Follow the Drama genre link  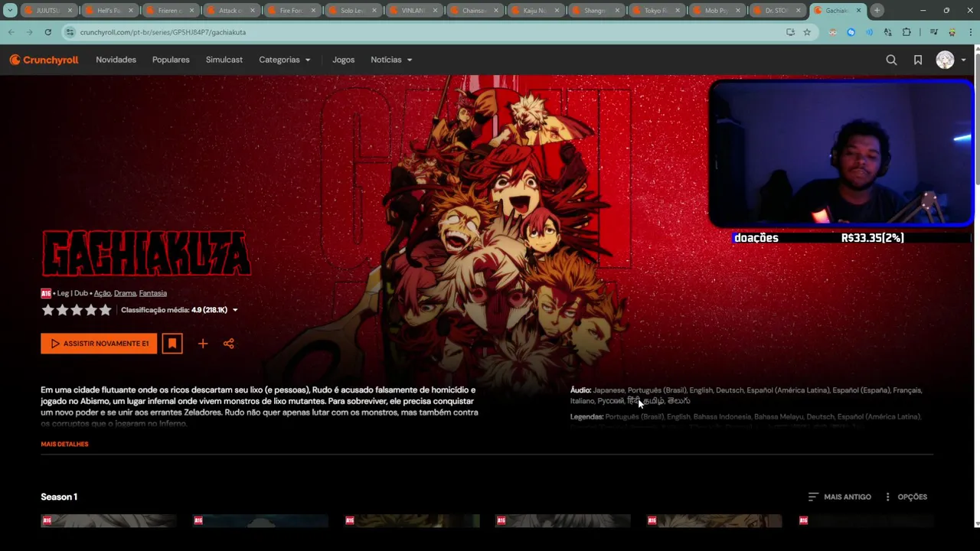(125, 293)
